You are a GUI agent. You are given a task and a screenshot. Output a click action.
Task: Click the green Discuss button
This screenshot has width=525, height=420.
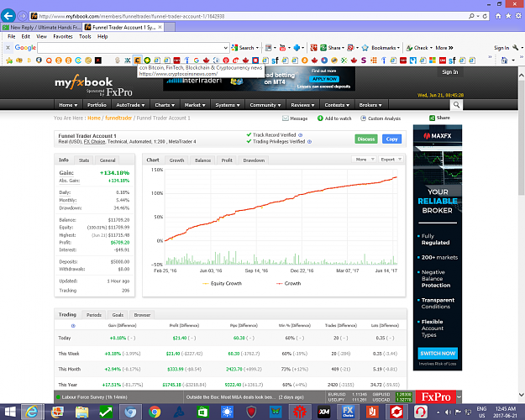[x=366, y=139]
